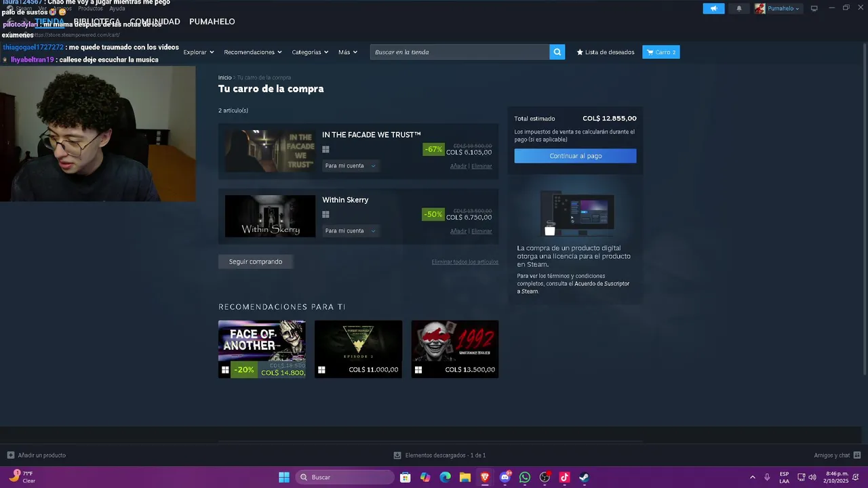Viewport: 868px width, 488px height.
Task: Click Eliminar for IN THE FACADE WE TRUST
Action: [481, 166]
